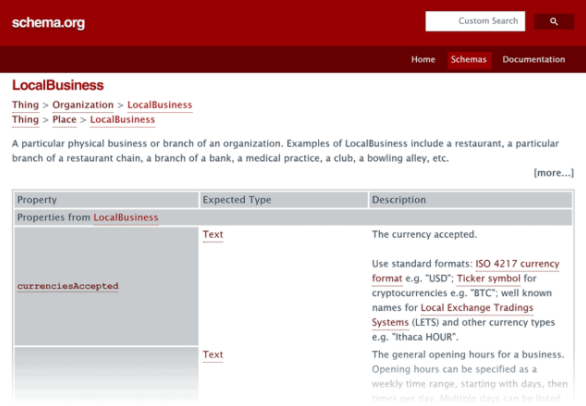Follow the Thing link before Place
This screenshot has width=586, height=406.
[25, 120]
